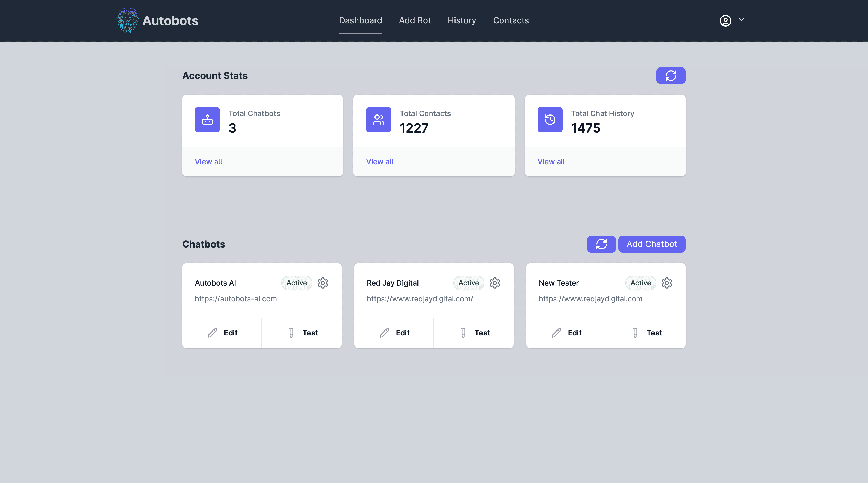Click the Total Contacts people icon
This screenshot has width=868, height=483.
378,120
